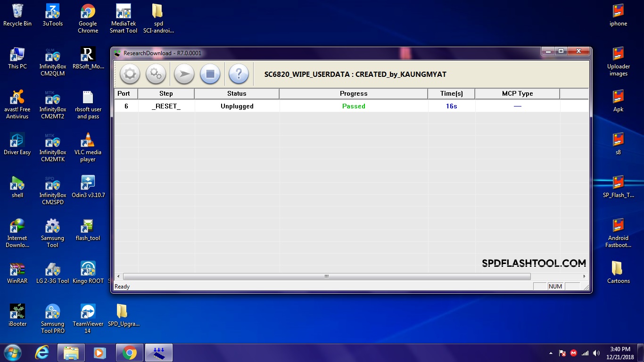The width and height of the screenshot is (644, 362).
Task: Open the Recycle Bin desktop icon
Action: click(17, 15)
